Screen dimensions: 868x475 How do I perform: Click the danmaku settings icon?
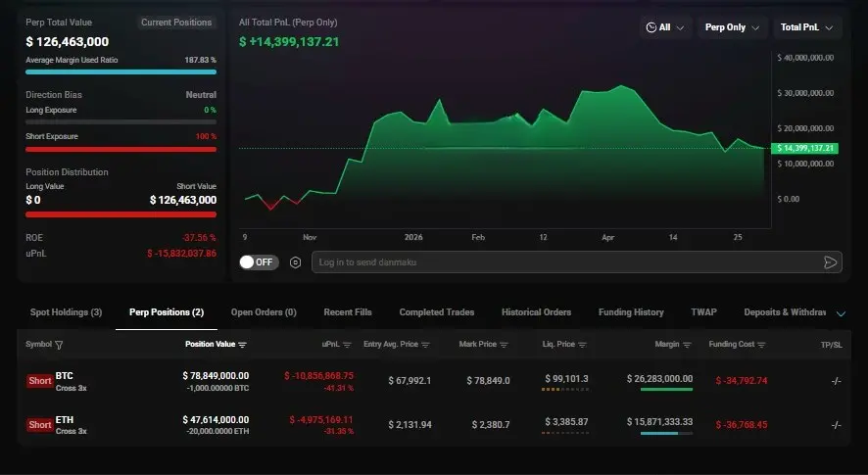[x=296, y=262]
